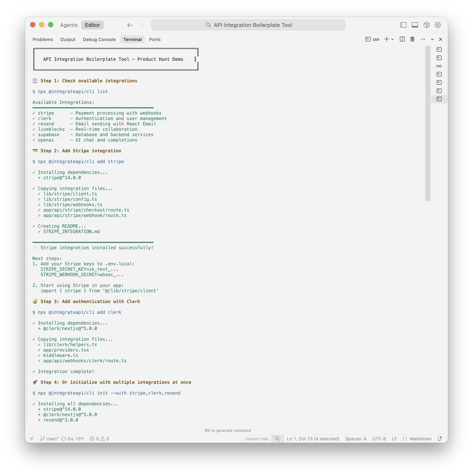The image size is (473, 476).
Task: Switch to the Debug Console tab
Action: click(99, 39)
